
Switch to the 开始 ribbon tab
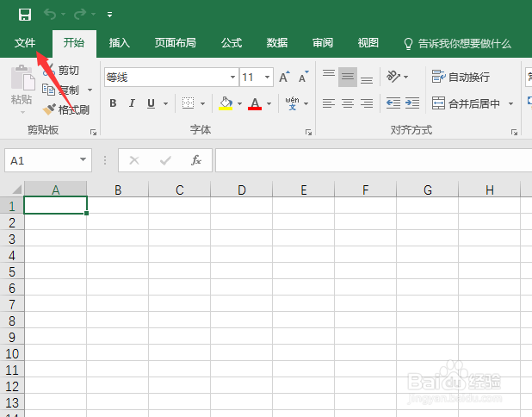(x=74, y=43)
